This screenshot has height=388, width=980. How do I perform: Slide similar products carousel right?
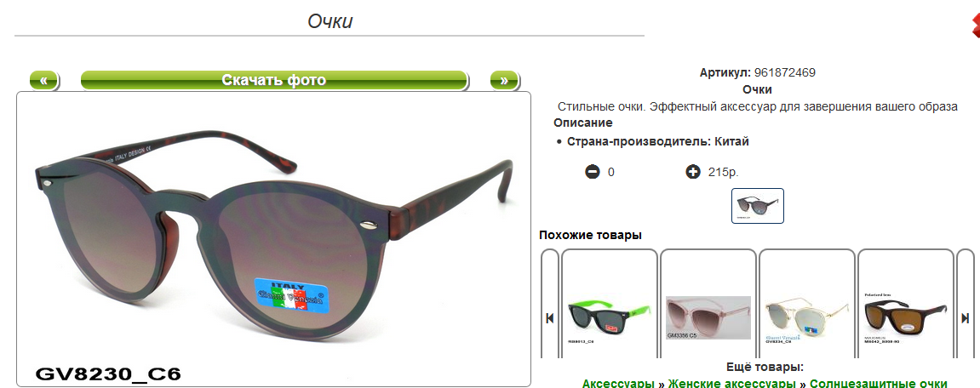965,318
